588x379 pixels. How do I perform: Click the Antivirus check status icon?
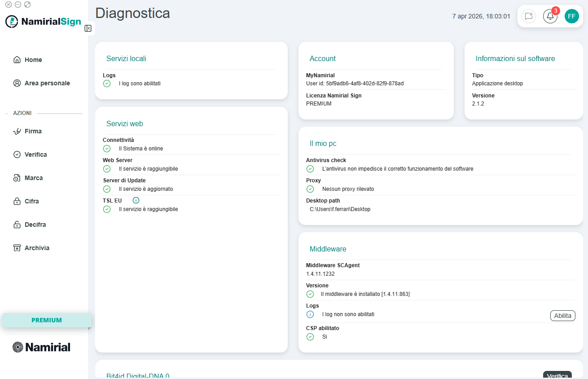pyautogui.click(x=310, y=169)
